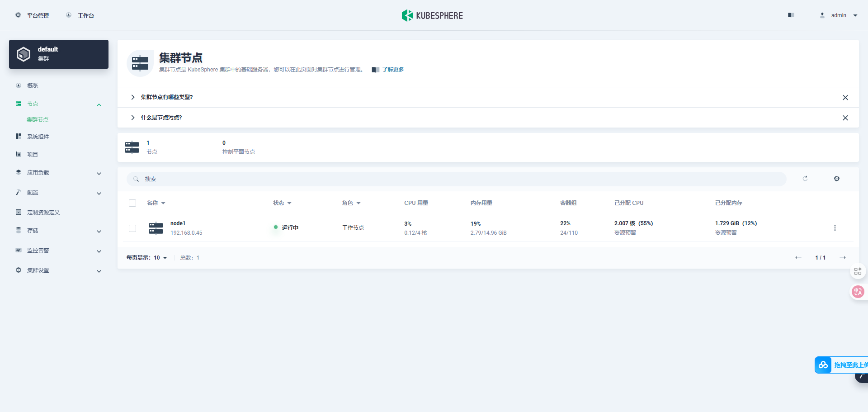Close the 什么是节点污点? tip

845,118
